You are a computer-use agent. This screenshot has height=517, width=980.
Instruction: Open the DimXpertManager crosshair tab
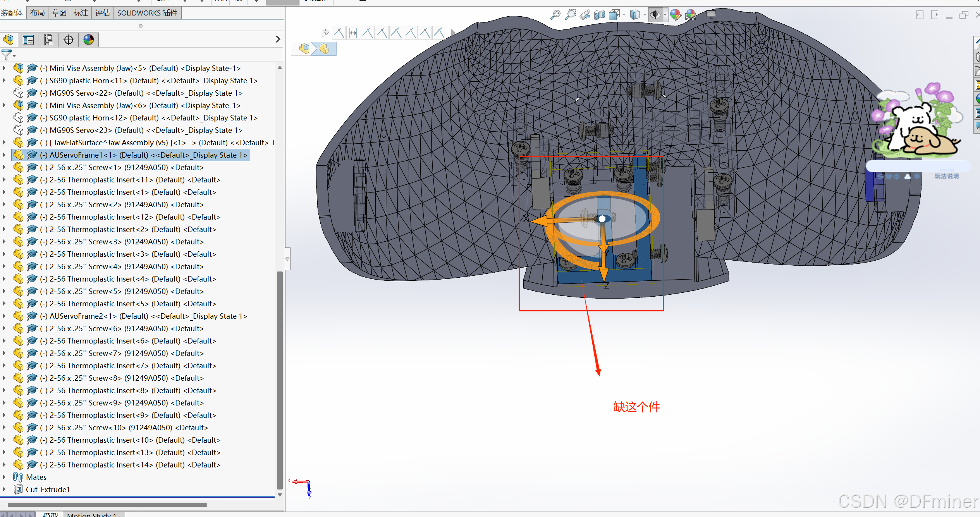click(69, 40)
